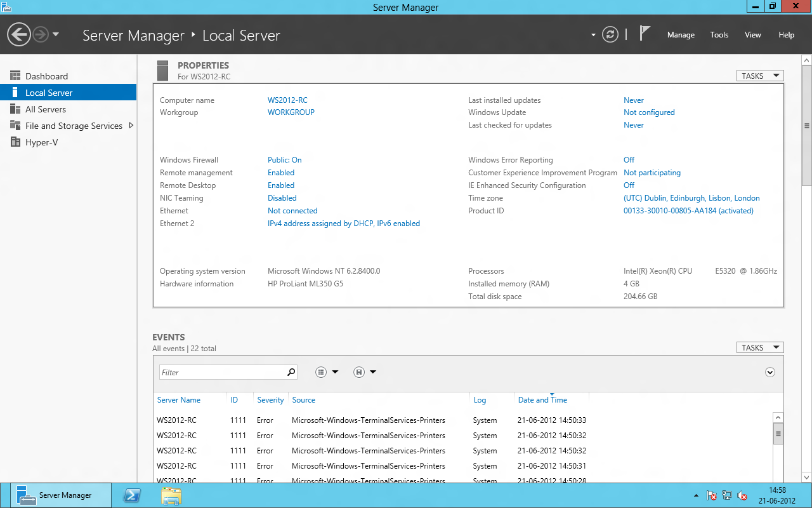Sort events by ID column

tap(234, 400)
